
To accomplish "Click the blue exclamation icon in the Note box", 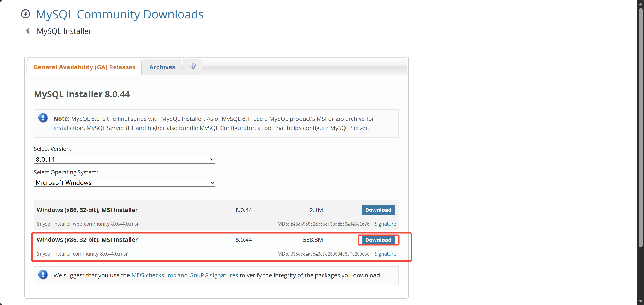I will pyautogui.click(x=43, y=118).
